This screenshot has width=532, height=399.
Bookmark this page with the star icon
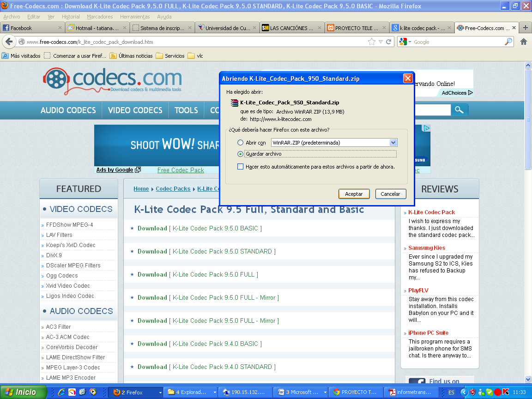372,42
